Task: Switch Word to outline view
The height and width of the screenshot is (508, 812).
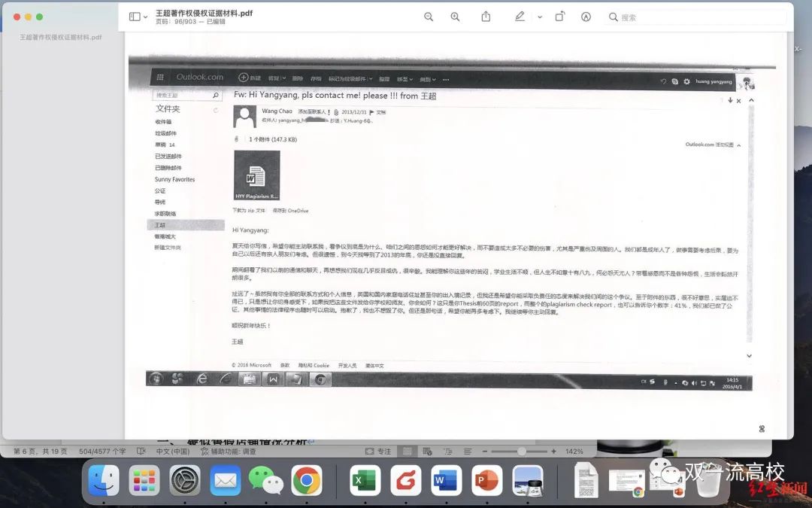Action: tap(448, 452)
